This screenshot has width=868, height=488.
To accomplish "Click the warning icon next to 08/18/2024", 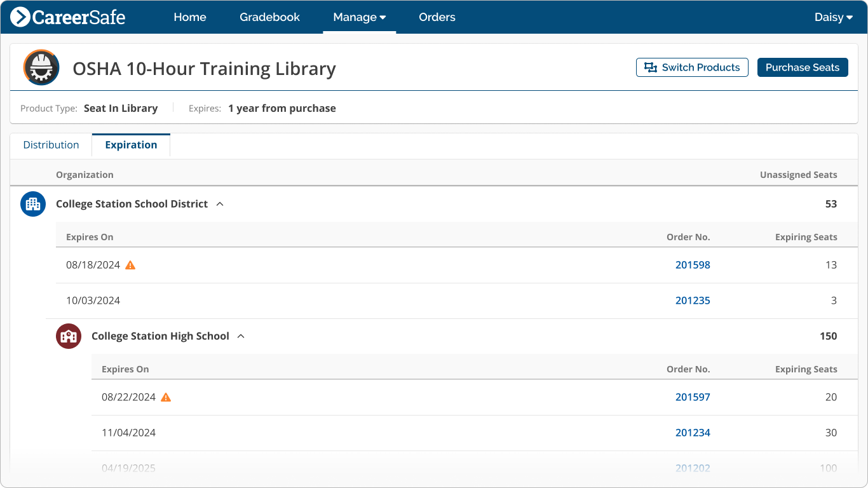I will click(130, 265).
